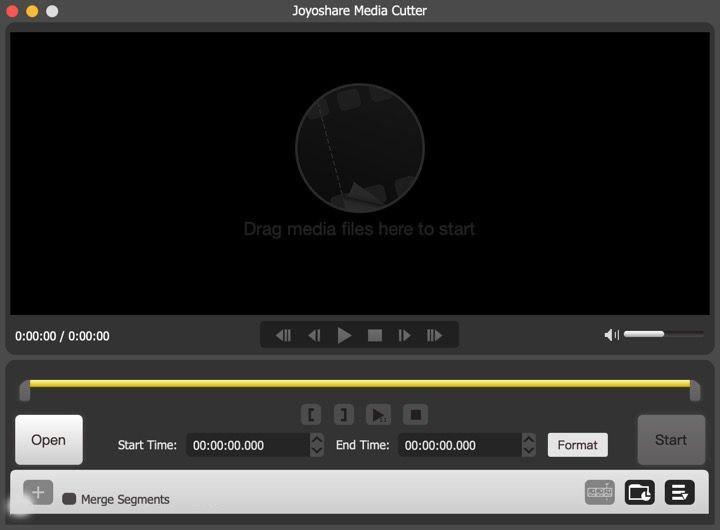Adjust the volume slider

click(x=664, y=334)
